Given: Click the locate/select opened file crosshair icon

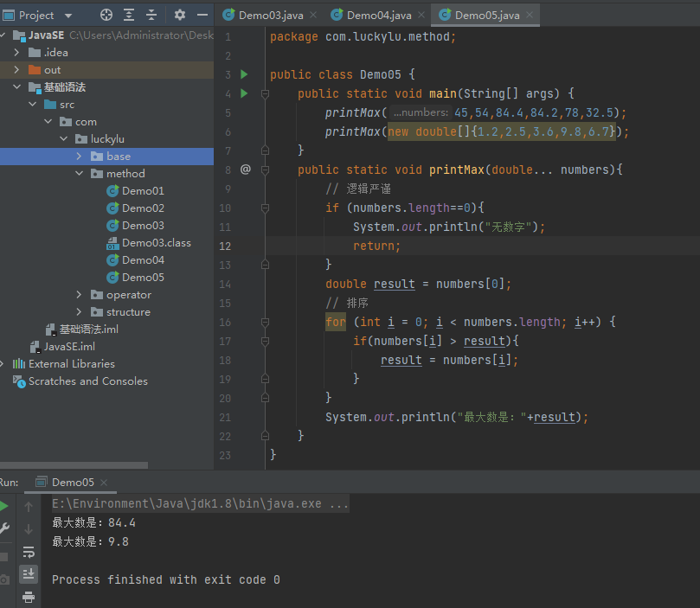Looking at the screenshot, I should [x=106, y=15].
